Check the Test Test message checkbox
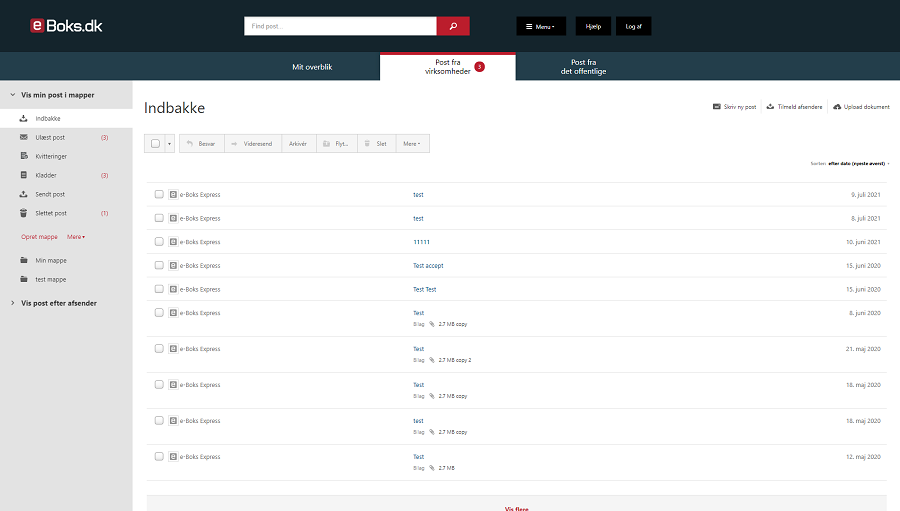The height and width of the screenshot is (511, 900). (159, 289)
